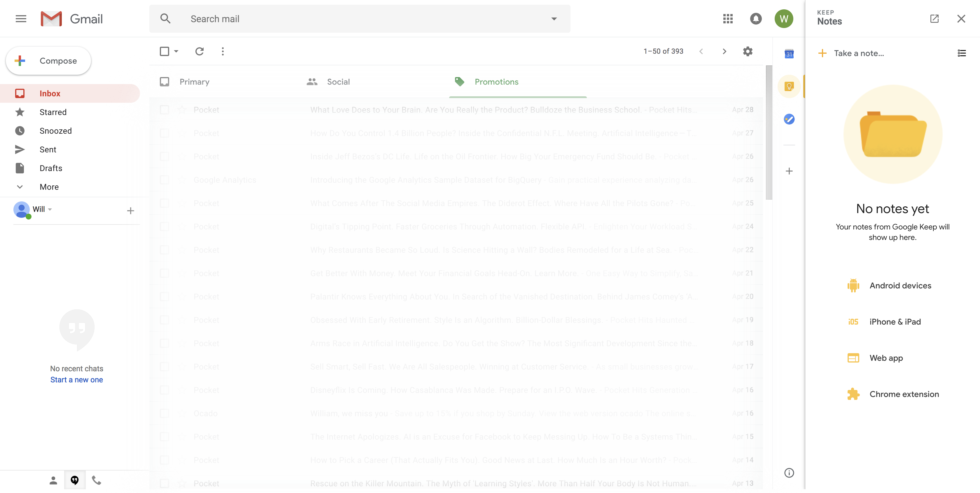Click Take a note
The height and width of the screenshot is (493, 980).
tap(859, 53)
